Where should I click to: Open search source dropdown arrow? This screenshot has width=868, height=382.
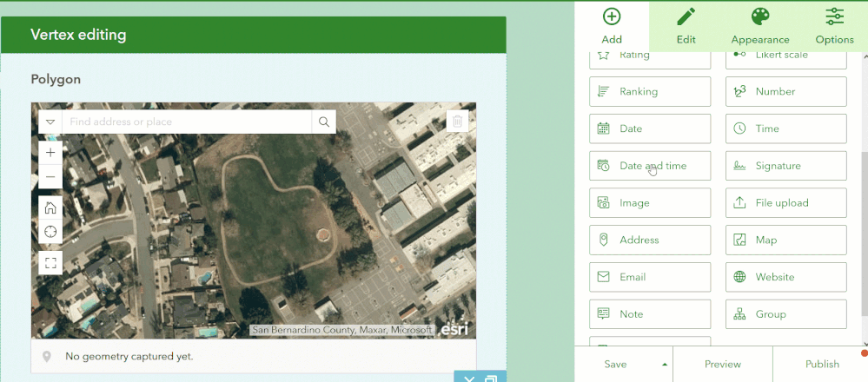(50, 122)
